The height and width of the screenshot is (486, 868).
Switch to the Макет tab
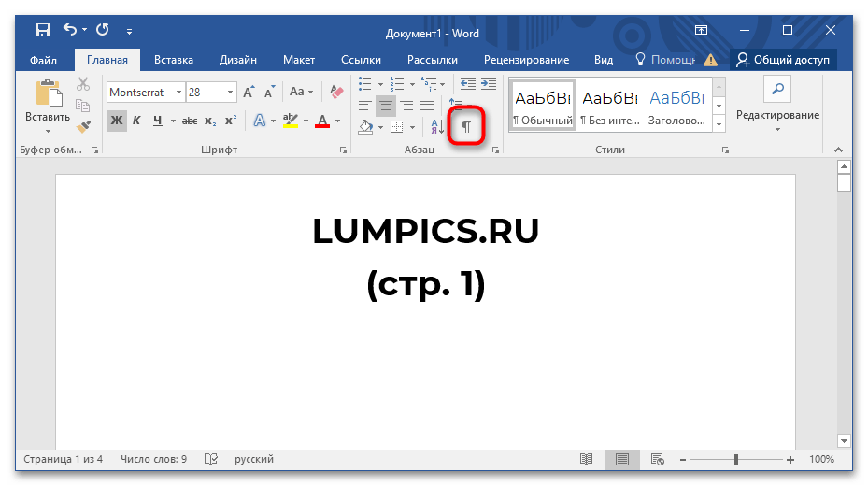tap(299, 60)
